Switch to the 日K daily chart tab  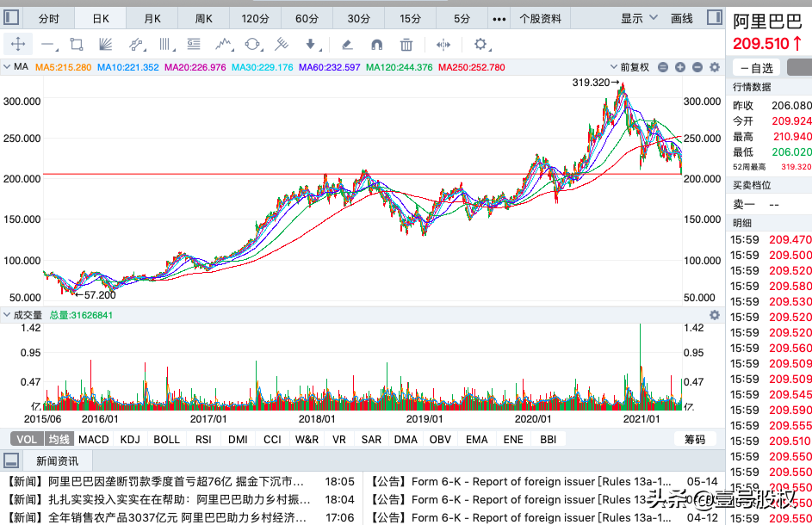(102, 15)
